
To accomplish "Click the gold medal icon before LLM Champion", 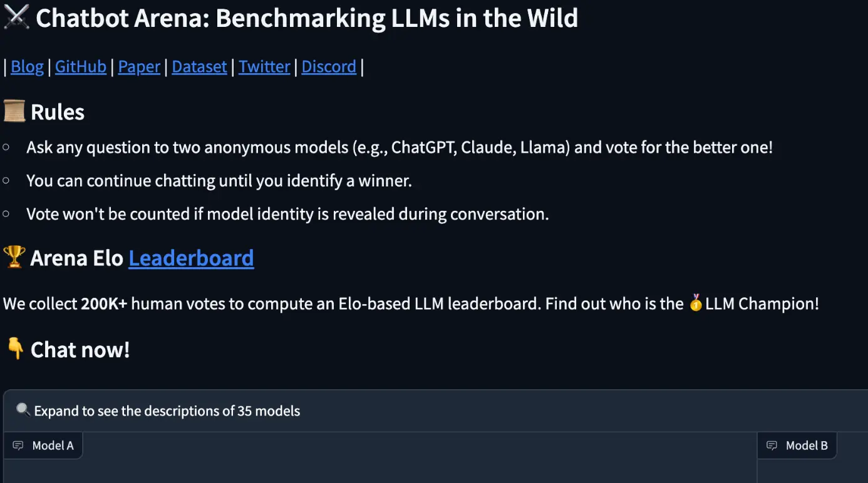I will coord(696,303).
